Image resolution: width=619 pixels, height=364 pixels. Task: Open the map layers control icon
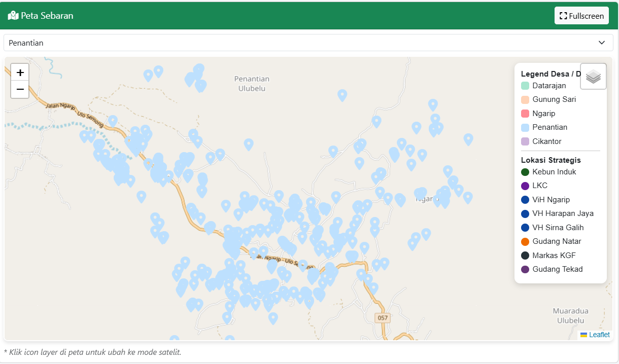point(593,77)
